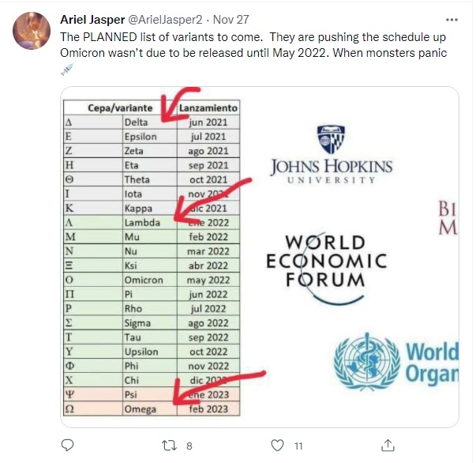Like the tweet with the heart icon
This screenshot has height=463, width=476.
tap(276, 446)
